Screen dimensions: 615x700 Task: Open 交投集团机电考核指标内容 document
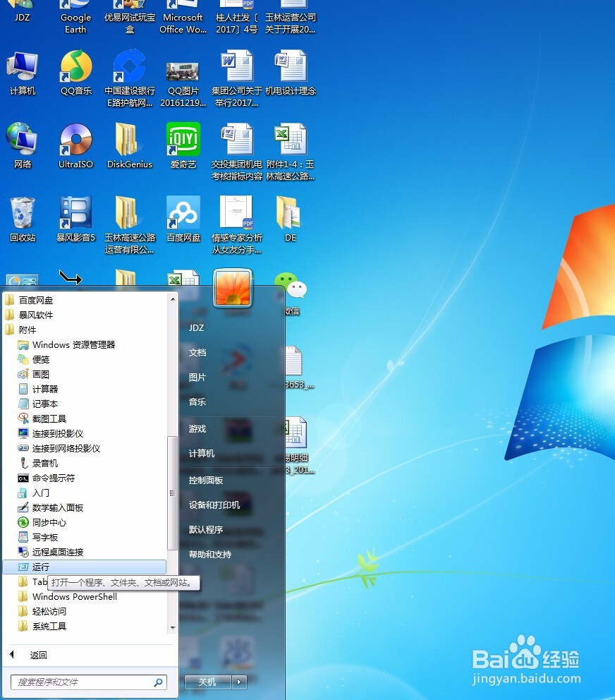coord(236,152)
